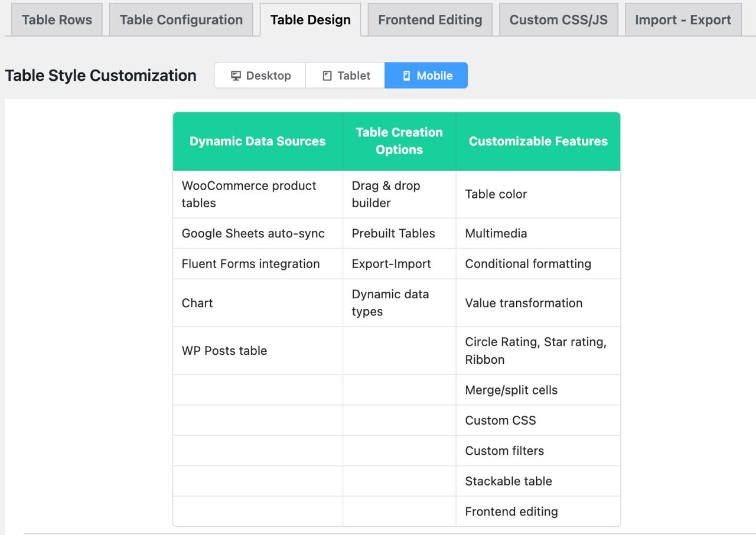This screenshot has height=535, width=756.
Task: Select the Table Design tab
Action: coord(310,19)
